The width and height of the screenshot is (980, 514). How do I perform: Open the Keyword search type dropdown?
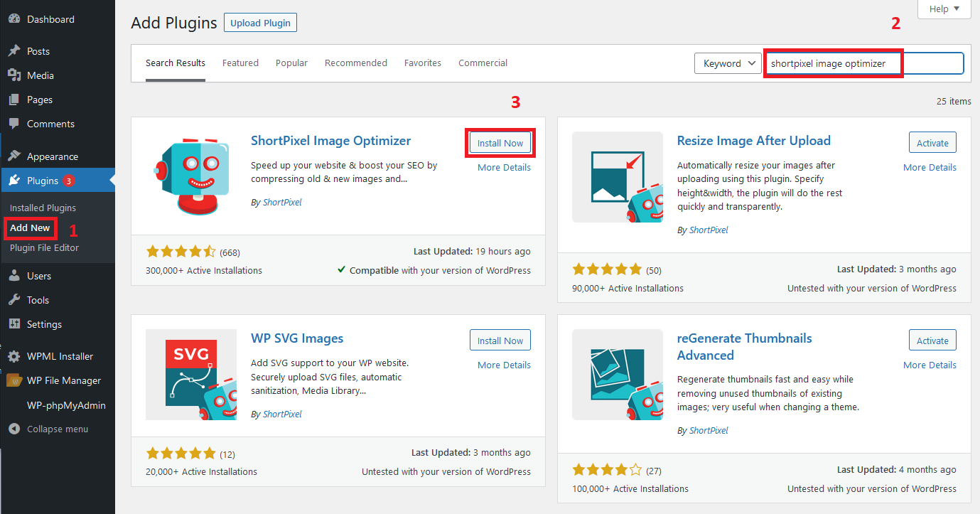[x=728, y=63]
